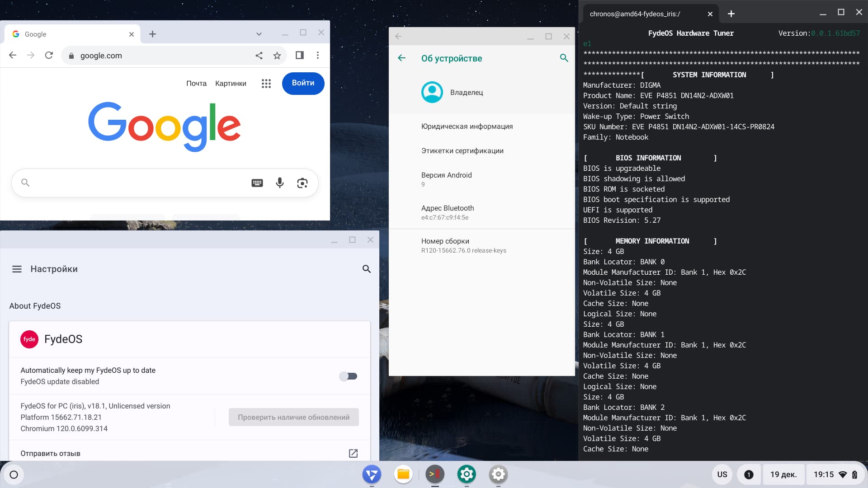Open Files app from shelf
The width and height of the screenshot is (868, 488).
(403, 474)
